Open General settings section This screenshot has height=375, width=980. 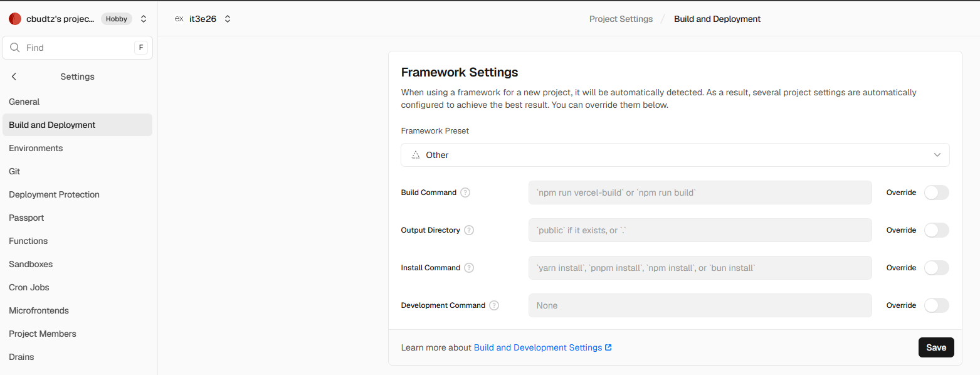tap(78, 102)
